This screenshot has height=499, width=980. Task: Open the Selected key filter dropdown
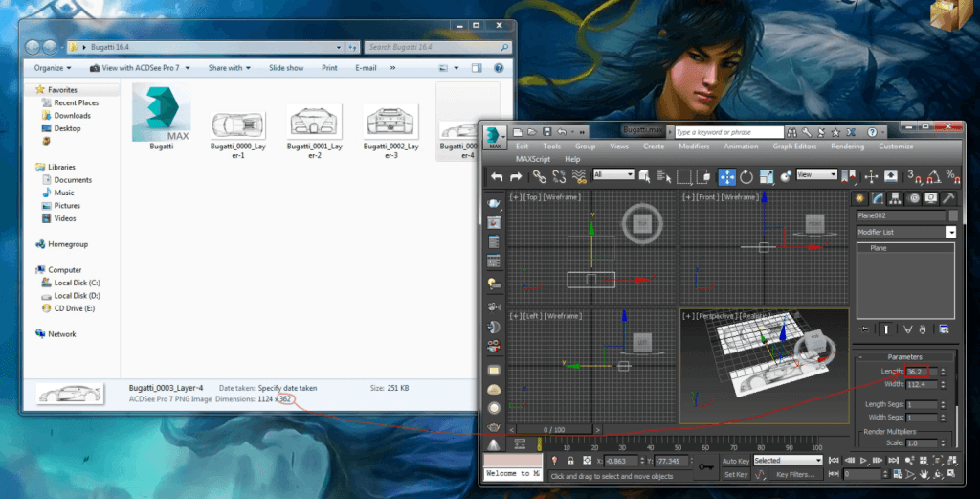coord(788,461)
